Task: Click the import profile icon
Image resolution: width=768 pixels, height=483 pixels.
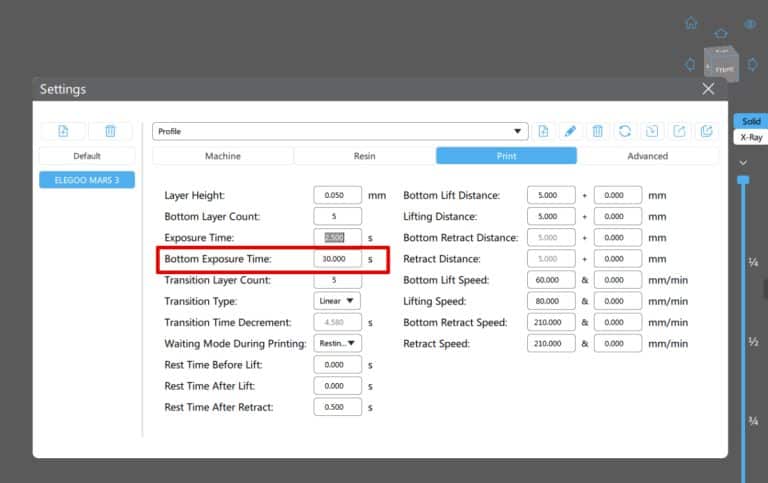Action: click(x=652, y=131)
